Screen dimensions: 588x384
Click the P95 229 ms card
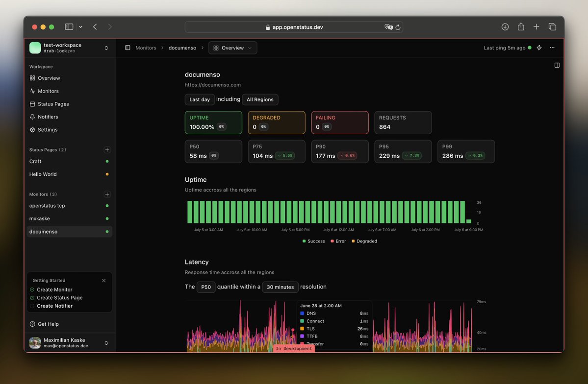point(403,151)
